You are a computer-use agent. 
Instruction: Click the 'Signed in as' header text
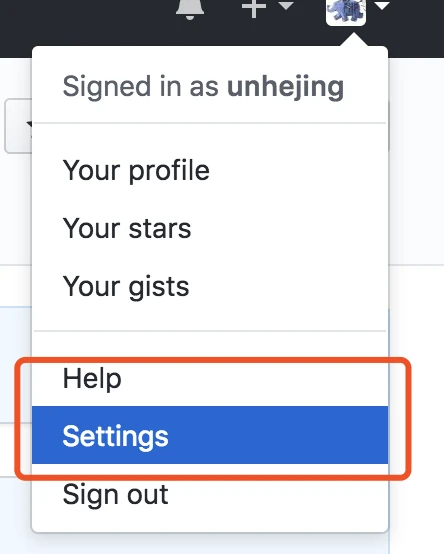click(x=141, y=86)
